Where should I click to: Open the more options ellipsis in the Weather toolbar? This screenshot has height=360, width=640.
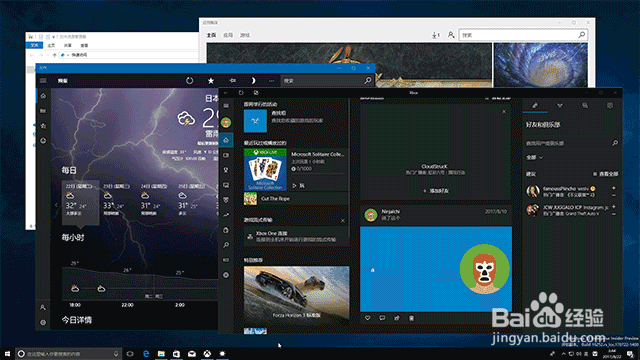pos(271,81)
